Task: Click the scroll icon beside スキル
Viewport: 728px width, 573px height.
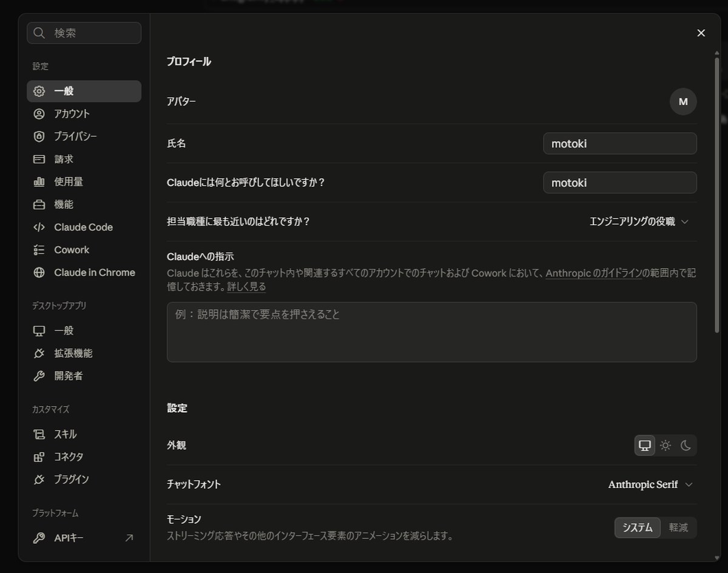Action: 39,434
